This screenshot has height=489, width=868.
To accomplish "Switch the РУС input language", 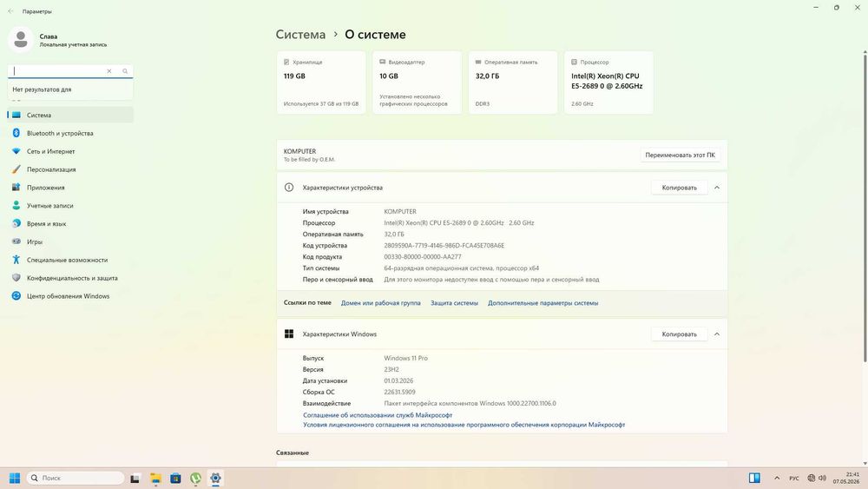I will (x=794, y=478).
